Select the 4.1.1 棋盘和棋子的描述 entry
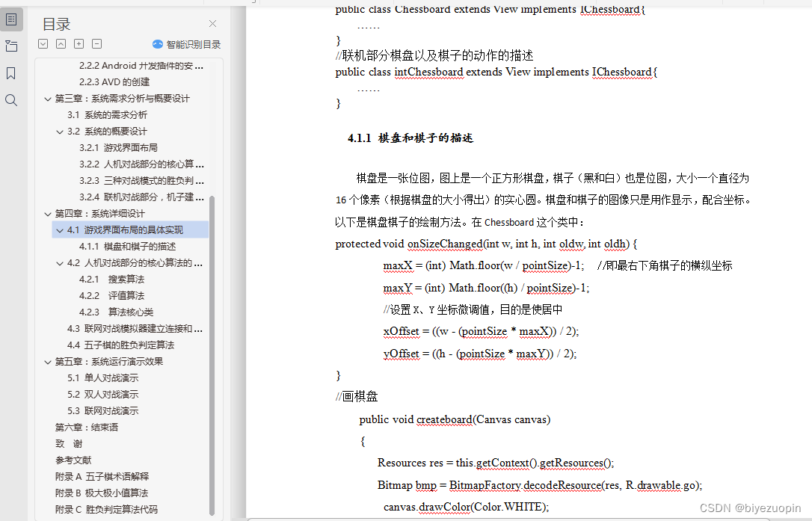The width and height of the screenshot is (812, 521). (x=120, y=246)
